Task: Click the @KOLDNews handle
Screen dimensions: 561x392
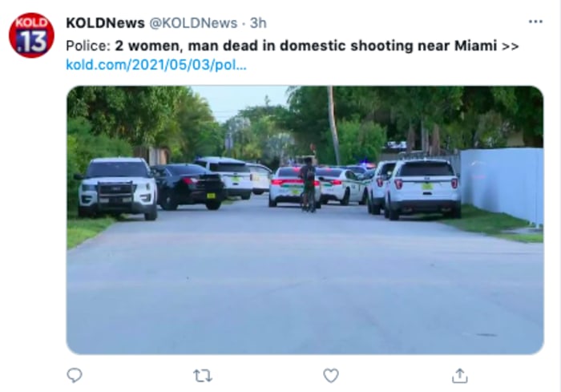Action: [x=193, y=23]
